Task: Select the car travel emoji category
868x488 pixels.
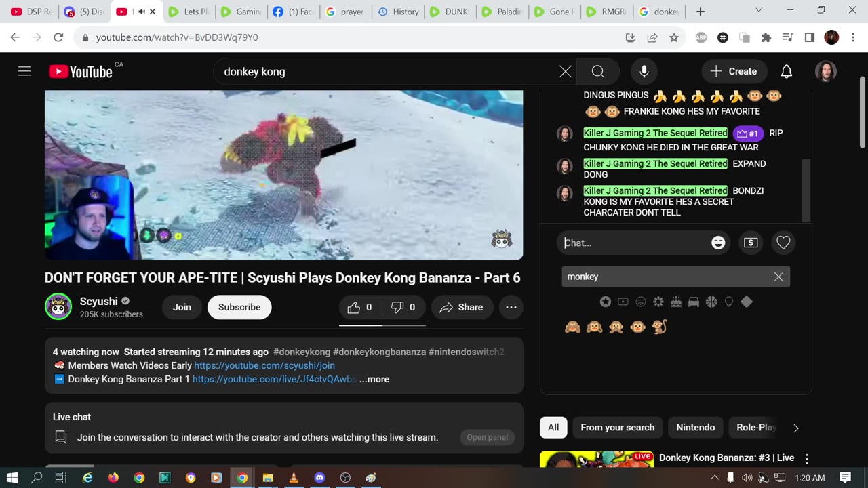Action: 694,302
